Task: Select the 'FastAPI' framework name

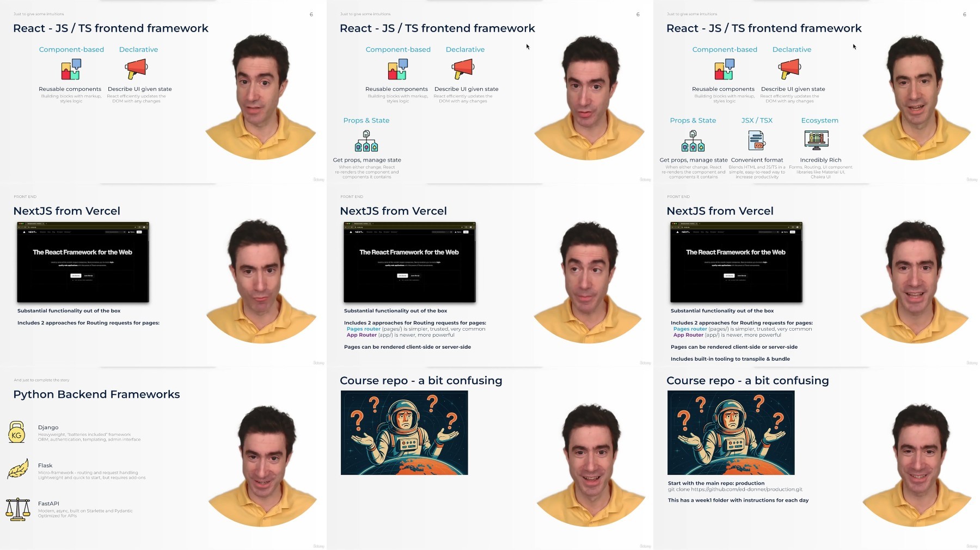Action: (x=48, y=504)
